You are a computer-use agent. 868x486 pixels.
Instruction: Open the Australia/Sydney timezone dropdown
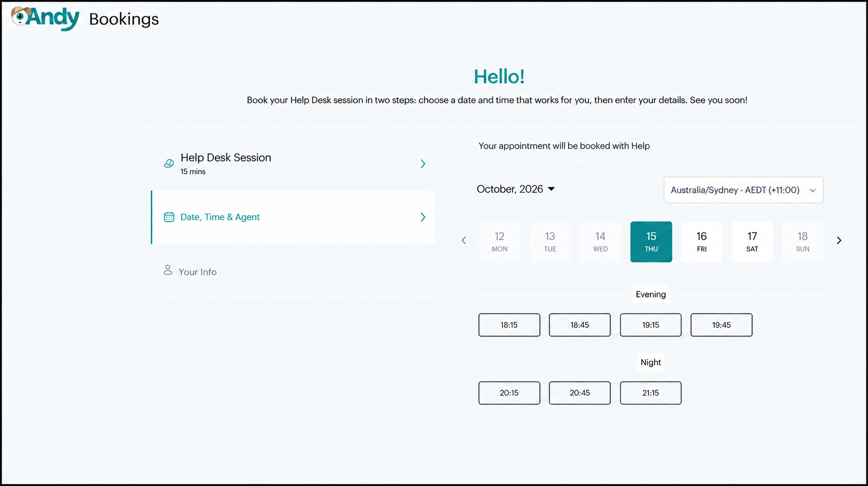743,190
